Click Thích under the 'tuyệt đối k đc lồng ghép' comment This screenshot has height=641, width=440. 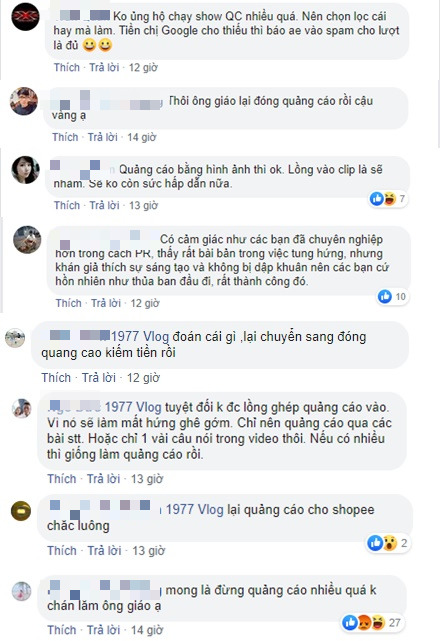pyautogui.click(x=62, y=479)
